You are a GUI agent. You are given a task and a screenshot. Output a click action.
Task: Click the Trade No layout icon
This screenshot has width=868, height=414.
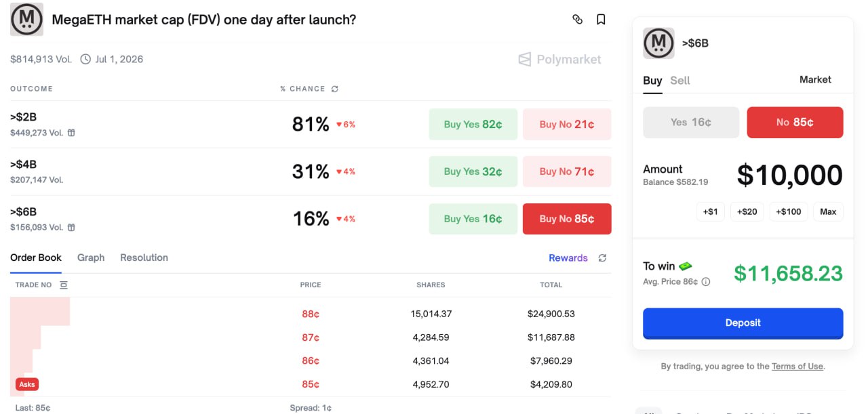pos(64,285)
